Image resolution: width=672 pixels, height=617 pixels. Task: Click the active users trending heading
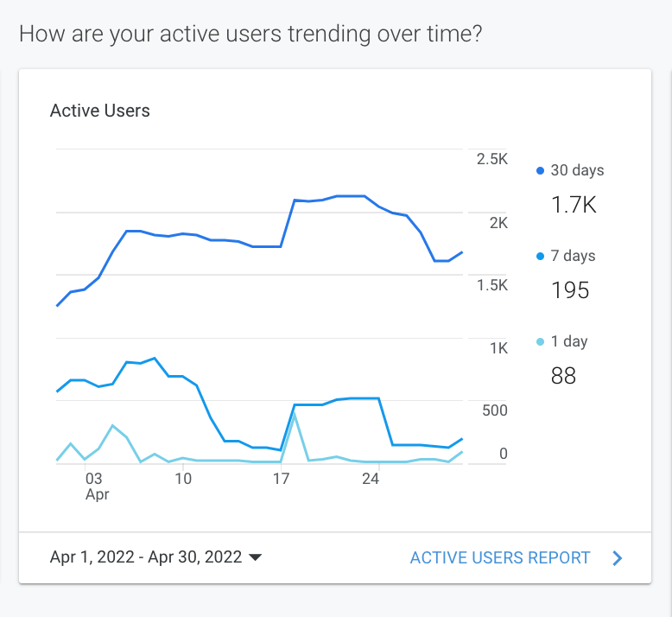point(250,35)
